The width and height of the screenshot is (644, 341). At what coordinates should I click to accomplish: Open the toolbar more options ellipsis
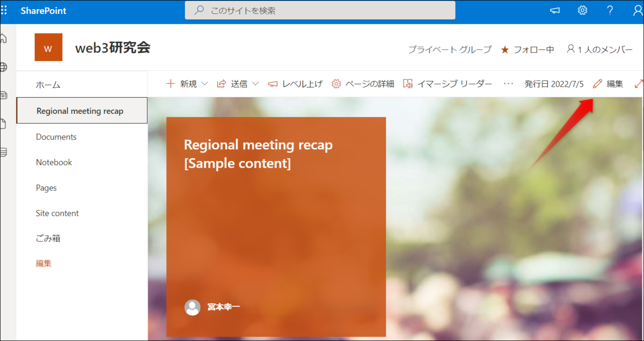tap(509, 84)
